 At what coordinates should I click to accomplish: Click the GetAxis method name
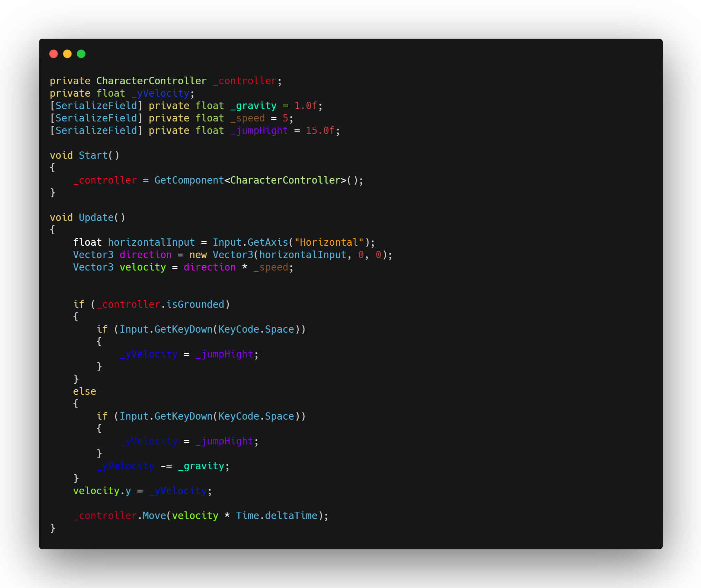click(x=268, y=242)
